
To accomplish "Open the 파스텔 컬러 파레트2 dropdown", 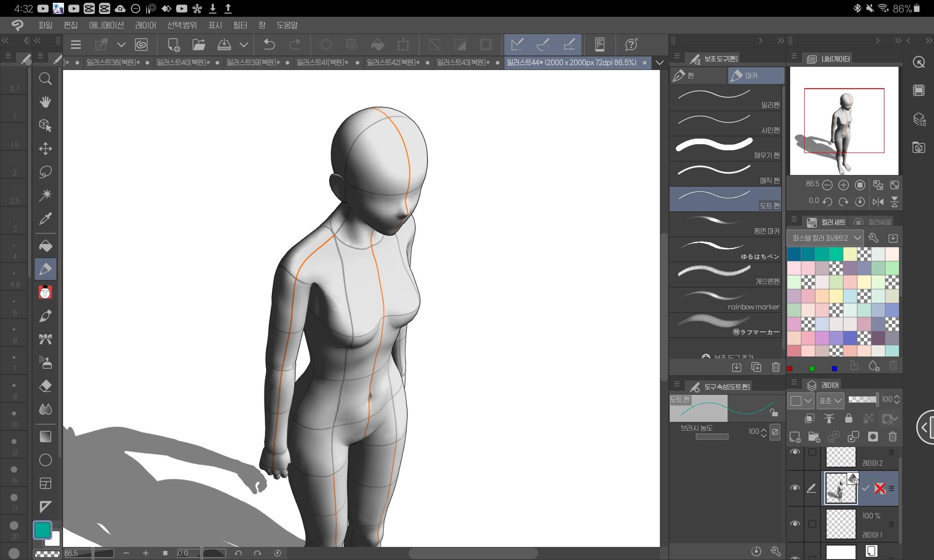I will click(825, 238).
